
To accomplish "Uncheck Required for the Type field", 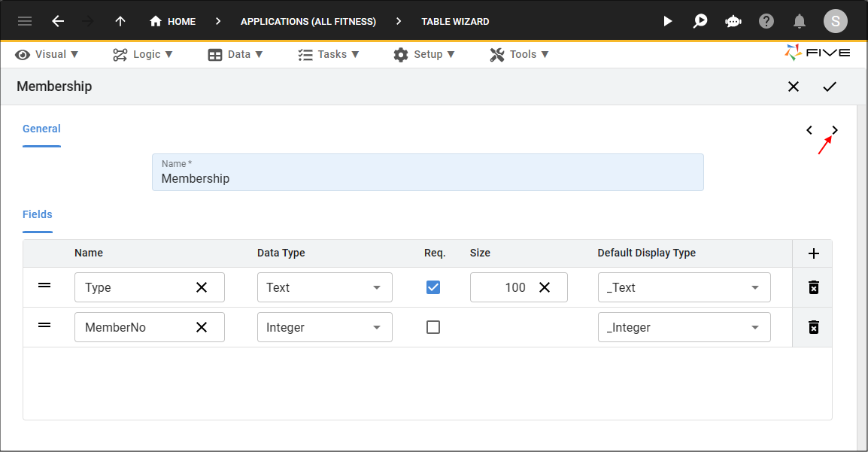I will click(433, 287).
